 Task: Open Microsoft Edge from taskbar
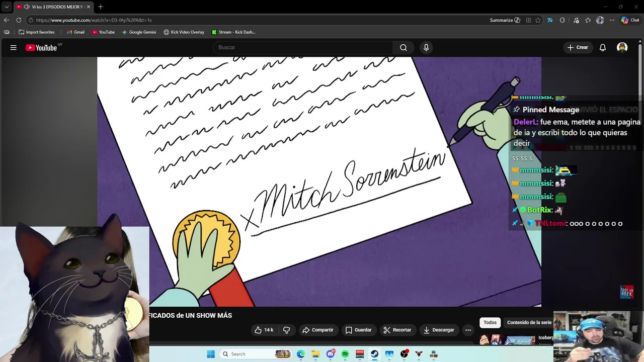tap(301, 354)
